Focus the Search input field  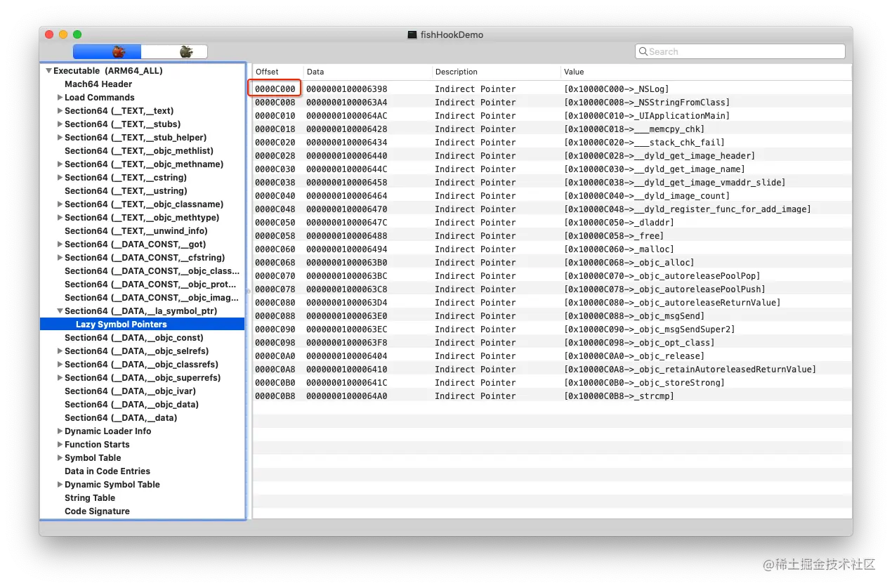coord(740,51)
